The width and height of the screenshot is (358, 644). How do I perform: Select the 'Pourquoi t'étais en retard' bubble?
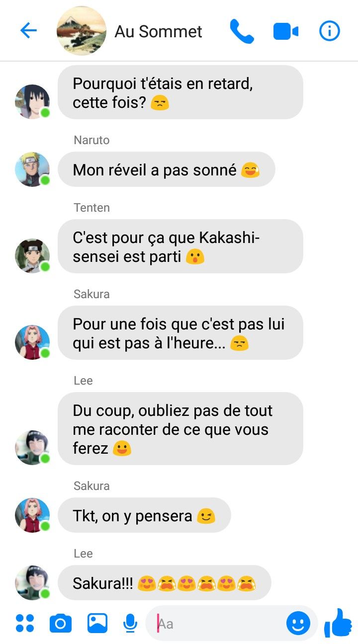tap(180, 92)
